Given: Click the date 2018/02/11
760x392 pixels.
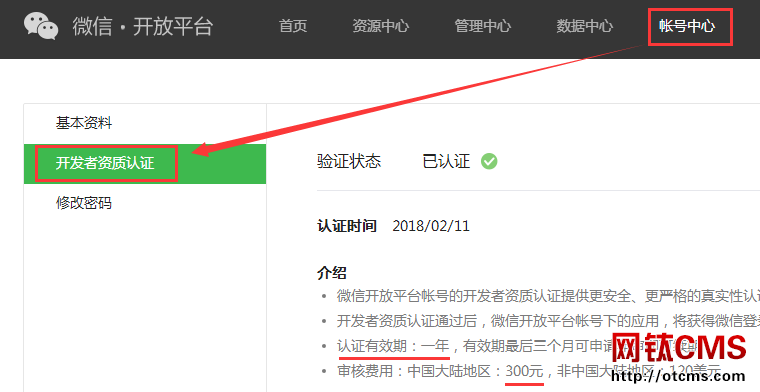Looking at the screenshot, I should click(x=431, y=226).
